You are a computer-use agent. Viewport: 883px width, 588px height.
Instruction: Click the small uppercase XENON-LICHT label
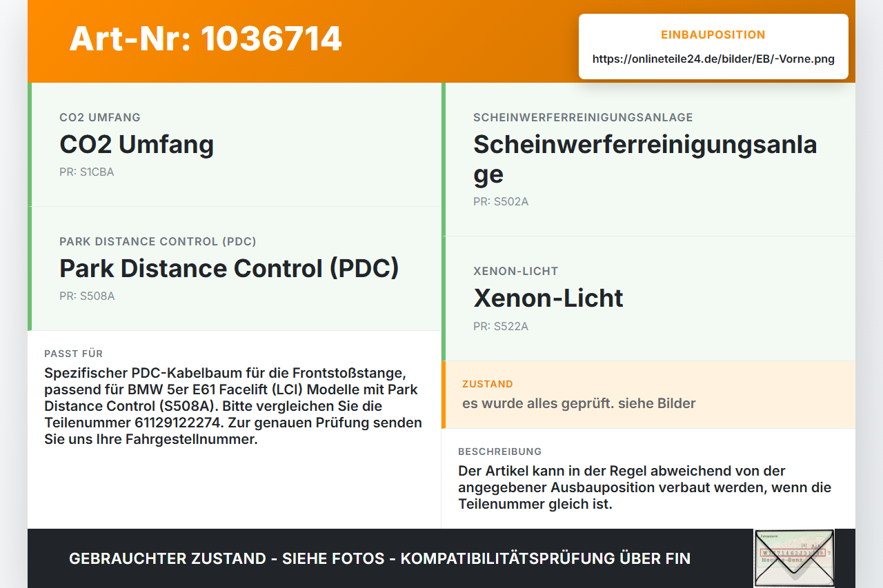(x=516, y=272)
